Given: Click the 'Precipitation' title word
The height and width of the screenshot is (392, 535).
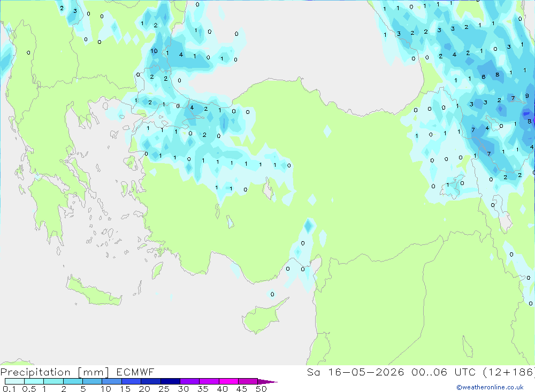Looking at the screenshot, I should coord(35,372).
